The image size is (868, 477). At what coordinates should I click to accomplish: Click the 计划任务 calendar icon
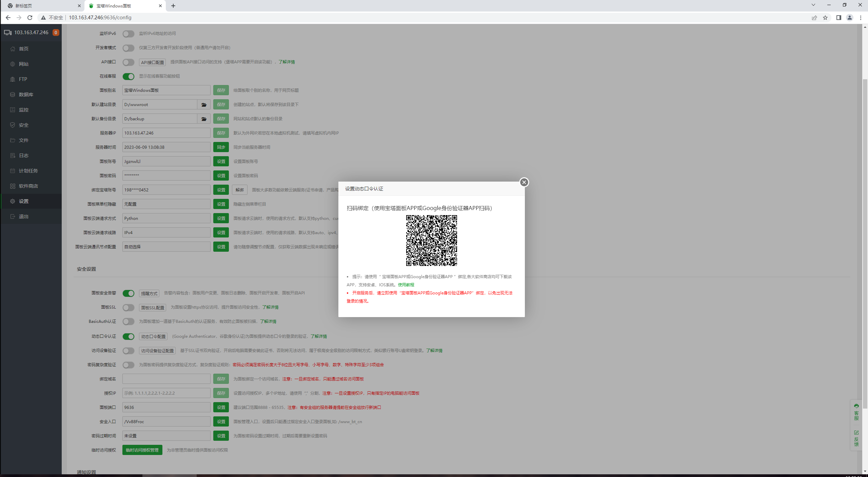13,171
